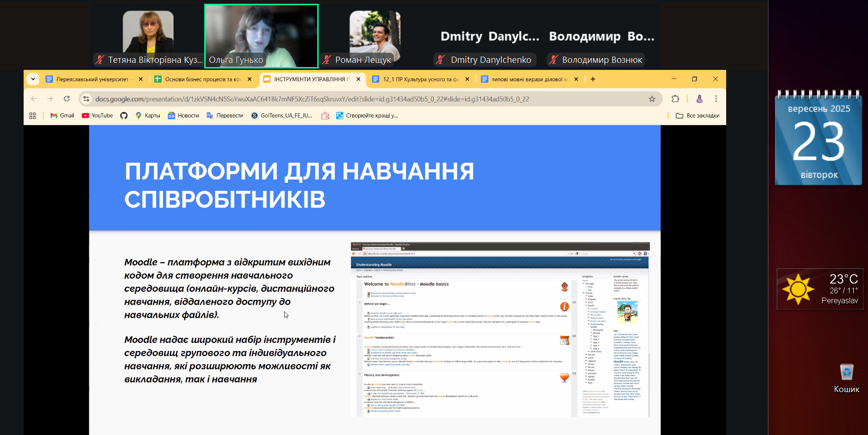Click the site information icon in address bar
The width and height of the screenshot is (868, 435).
[x=86, y=99]
